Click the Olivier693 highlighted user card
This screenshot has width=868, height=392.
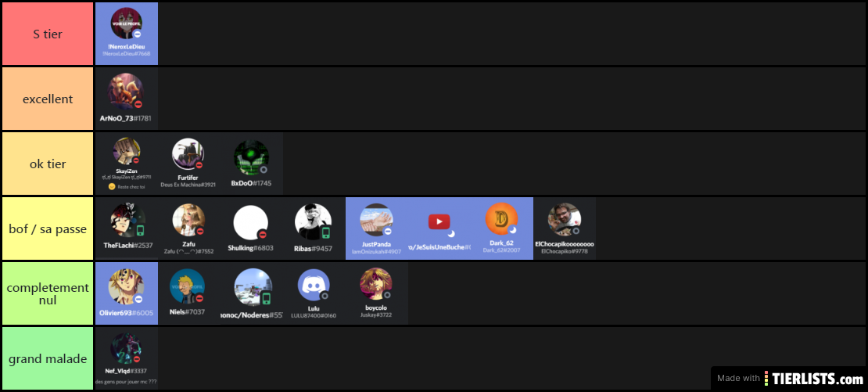click(127, 293)
